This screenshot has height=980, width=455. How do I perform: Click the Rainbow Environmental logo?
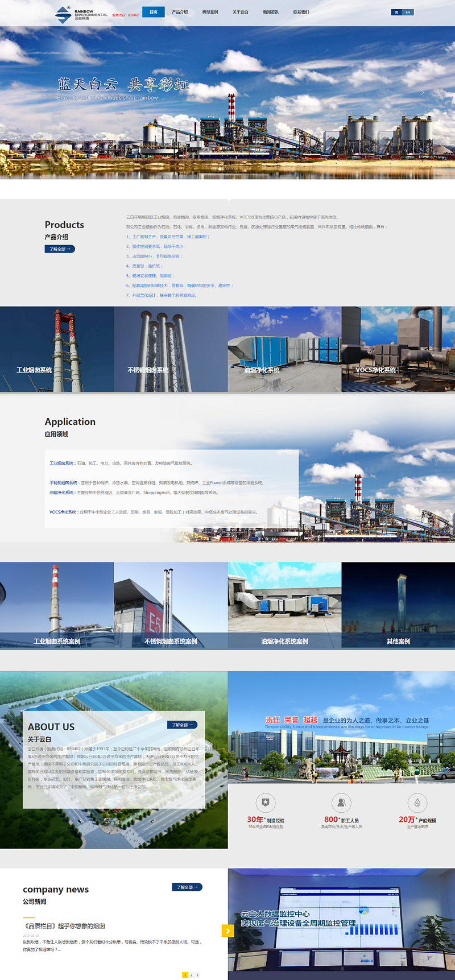(80, 14)
